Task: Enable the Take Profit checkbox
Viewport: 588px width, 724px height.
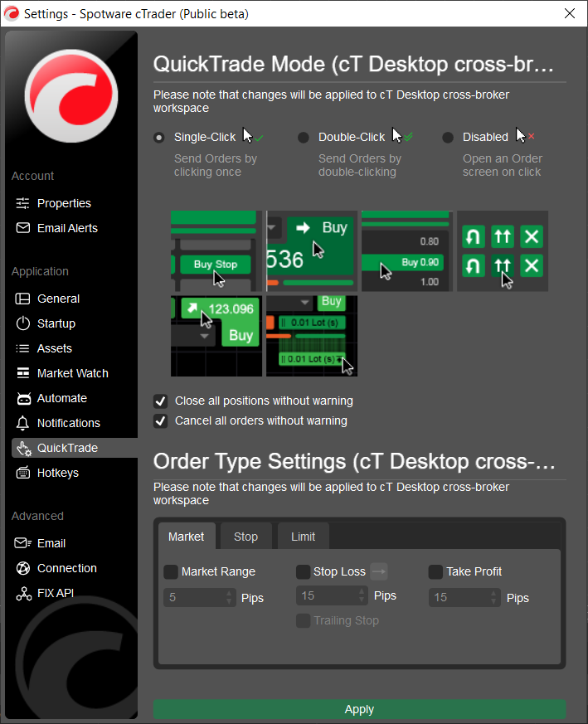Action: (435, 572)
